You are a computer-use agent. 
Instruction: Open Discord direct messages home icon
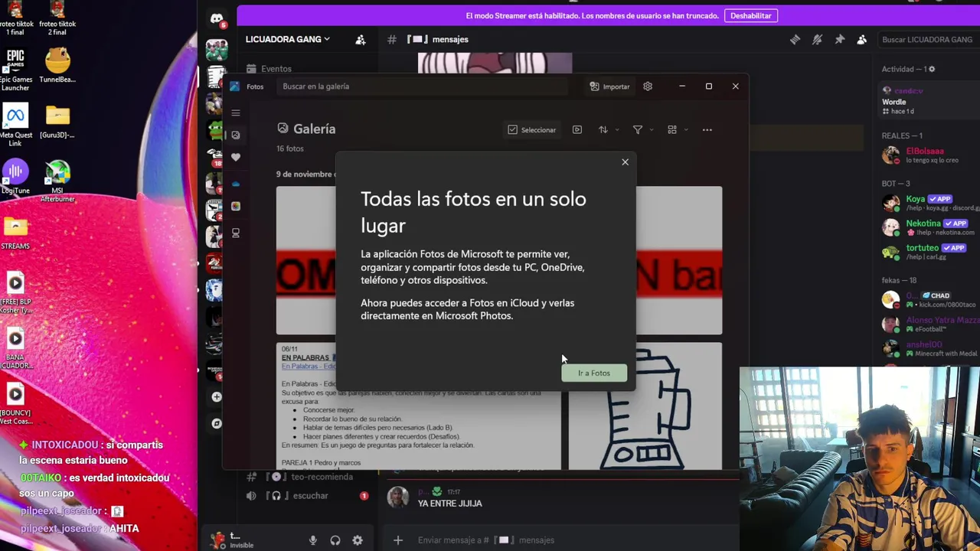(x=217, y=19)
